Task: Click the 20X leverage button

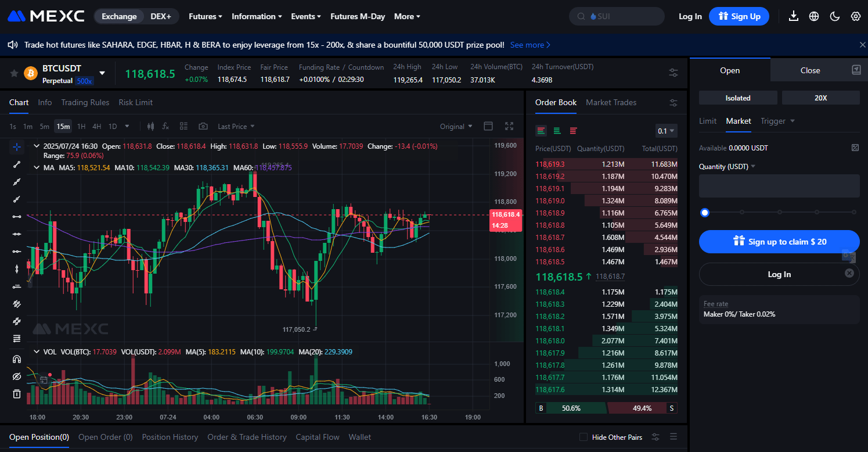Action: [820, 98]
